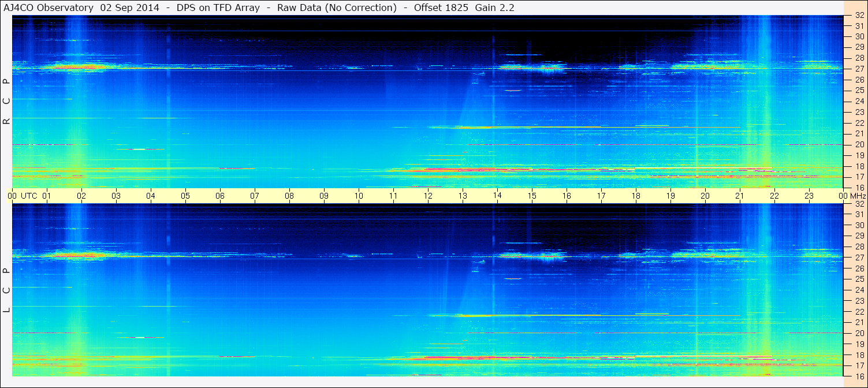Click the 10 hour marker on time axis
The height and width of the screenshot is (388, 868).
pyautogui.click(x=359, y=196)
